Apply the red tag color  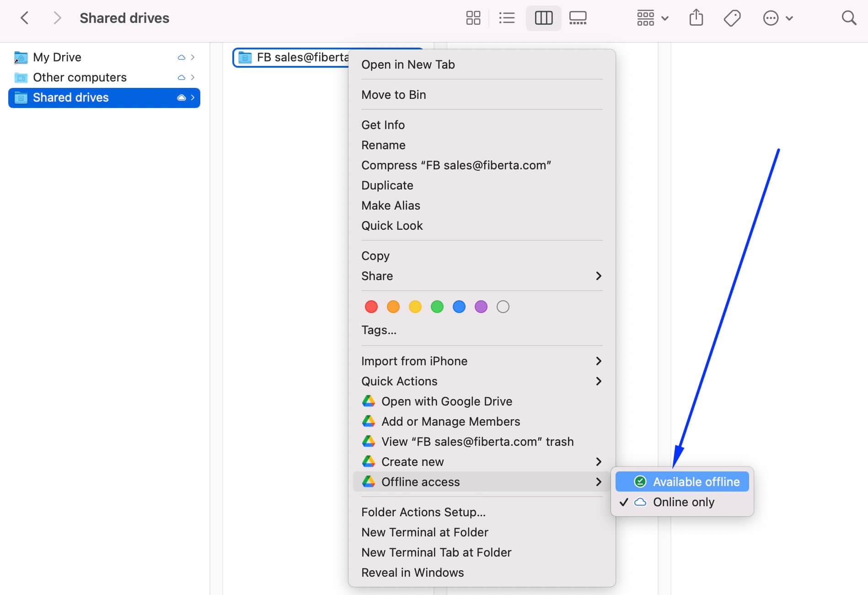[x=371, y=307]
